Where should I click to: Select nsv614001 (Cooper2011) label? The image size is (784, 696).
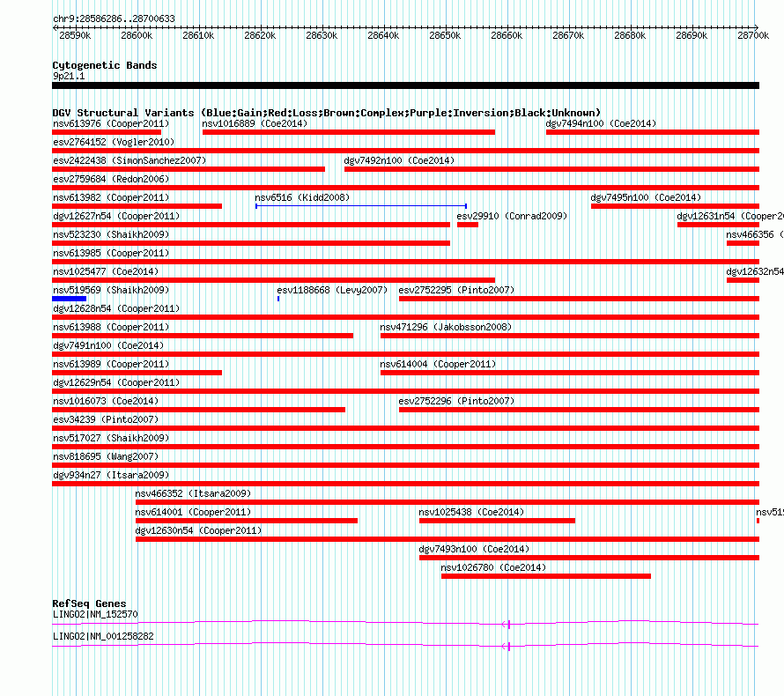pos(193,512)
